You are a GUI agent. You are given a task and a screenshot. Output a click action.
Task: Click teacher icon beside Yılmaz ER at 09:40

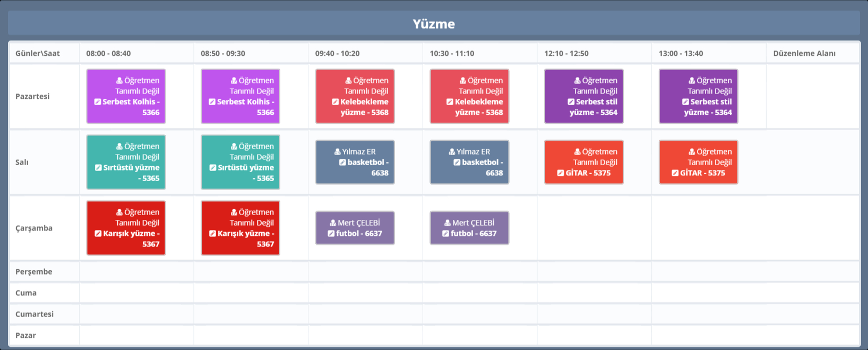click(x=338, y=152)
